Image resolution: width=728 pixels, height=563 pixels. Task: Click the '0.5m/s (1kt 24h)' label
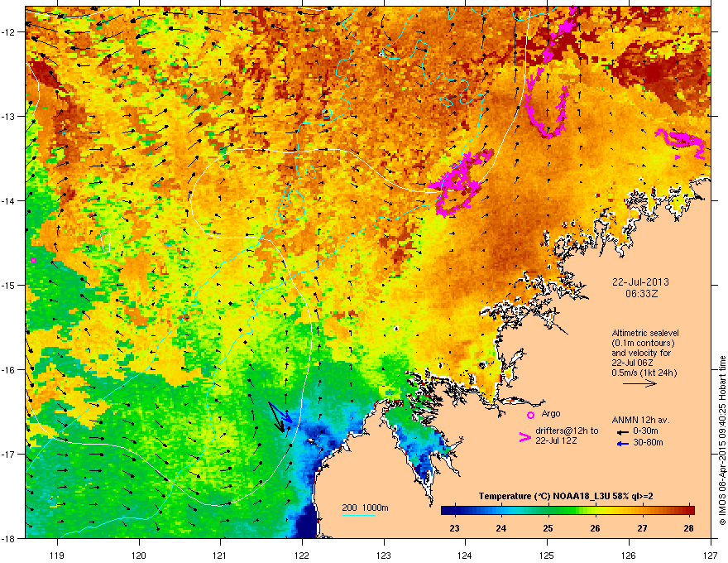pyautogui.click(x=644, y=373)
